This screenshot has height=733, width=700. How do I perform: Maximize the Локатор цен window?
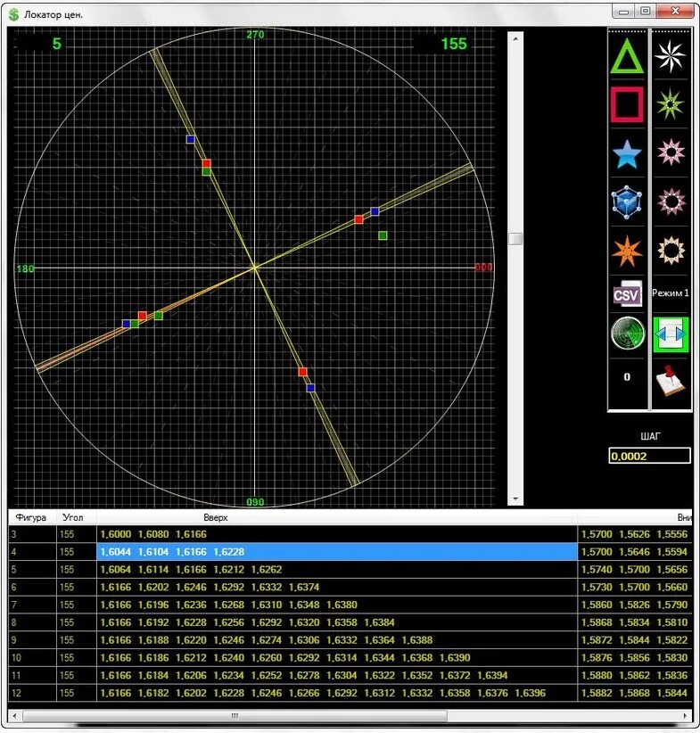point(646,11)
